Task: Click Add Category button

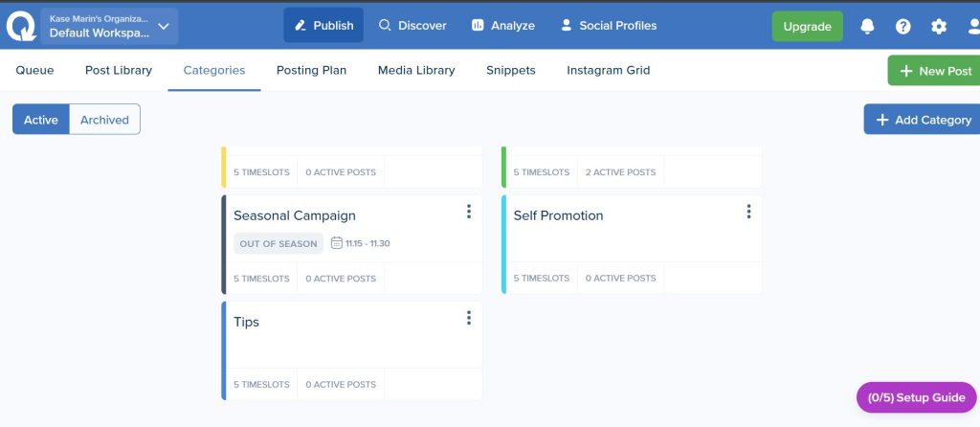Action: tap(922, 120)
